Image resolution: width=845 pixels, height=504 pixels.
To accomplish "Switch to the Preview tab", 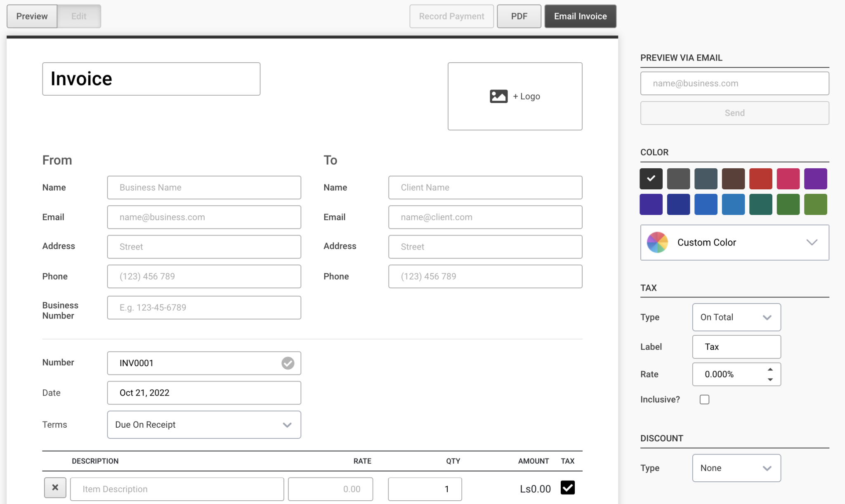I will pos(32,16).
